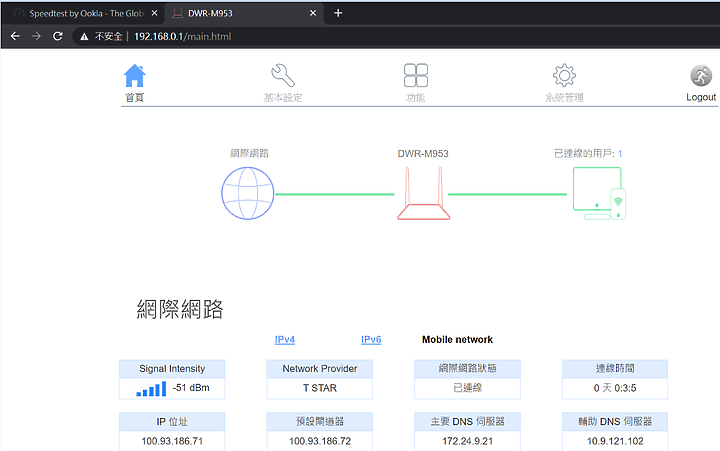
Task: Open the 功能 grid icon
Action: click(x=416, y=75)
